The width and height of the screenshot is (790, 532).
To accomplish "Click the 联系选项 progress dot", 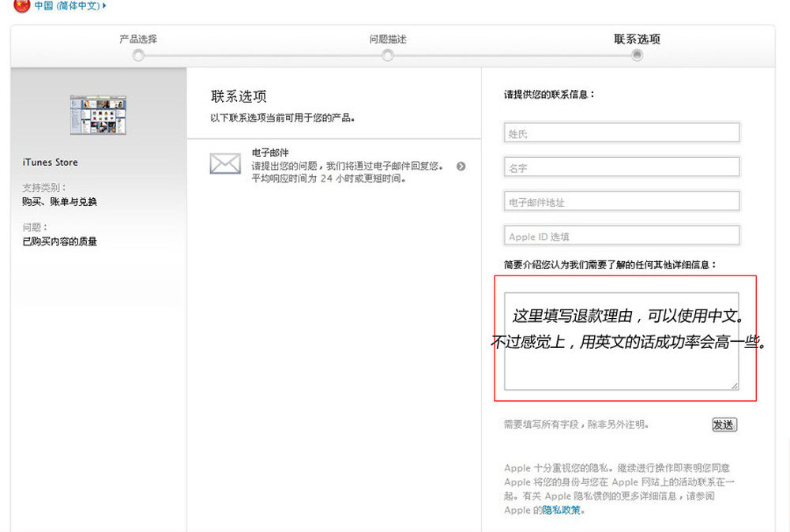I will 637,55.
